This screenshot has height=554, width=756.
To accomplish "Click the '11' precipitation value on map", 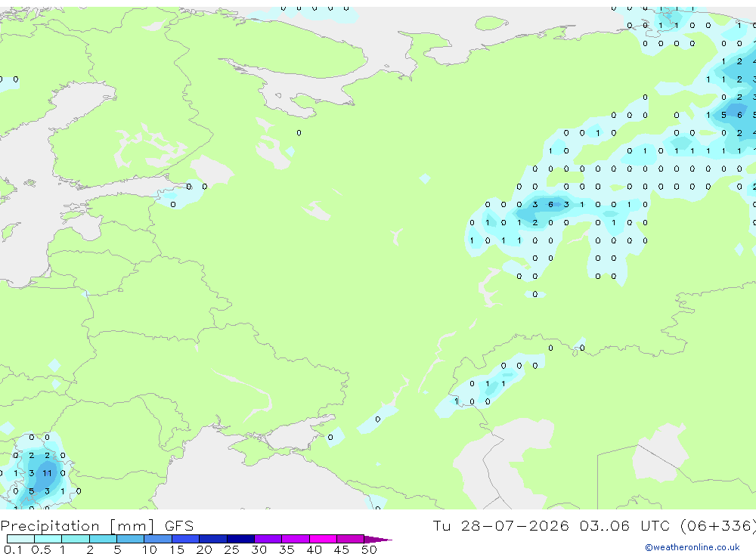I will 47,473.
